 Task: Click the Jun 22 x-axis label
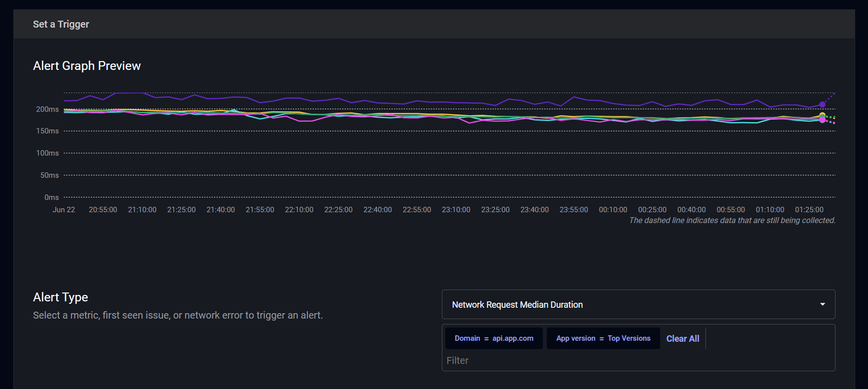tap(64, 210)
